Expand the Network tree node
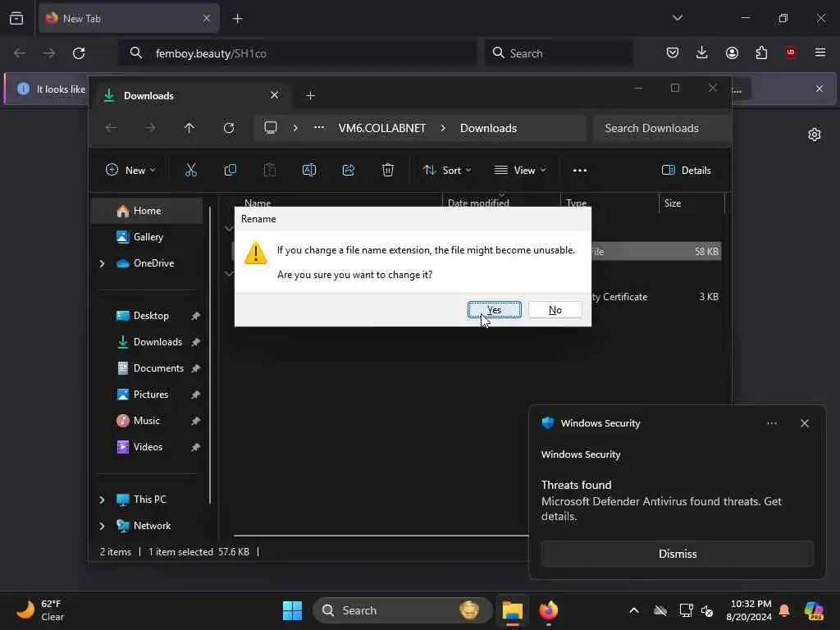The height and width of the screenshot is (630, 840). coord(102,526)
